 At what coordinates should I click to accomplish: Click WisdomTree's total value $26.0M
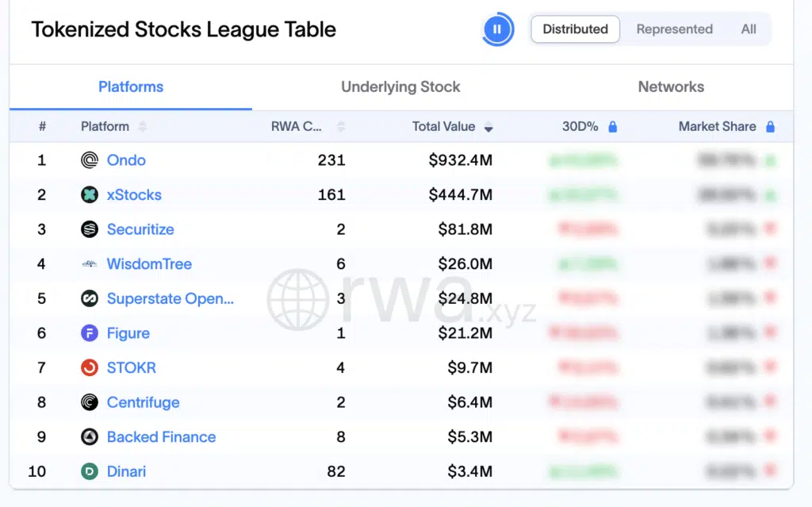465,264
